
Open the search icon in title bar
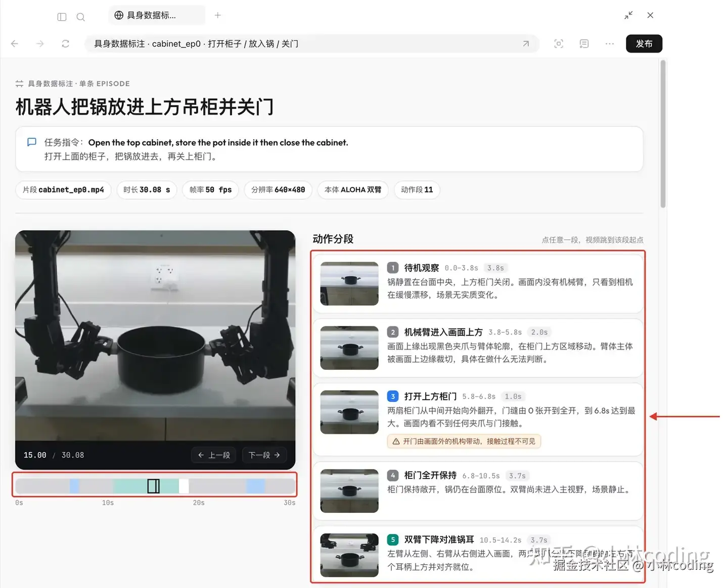point(80,17)
